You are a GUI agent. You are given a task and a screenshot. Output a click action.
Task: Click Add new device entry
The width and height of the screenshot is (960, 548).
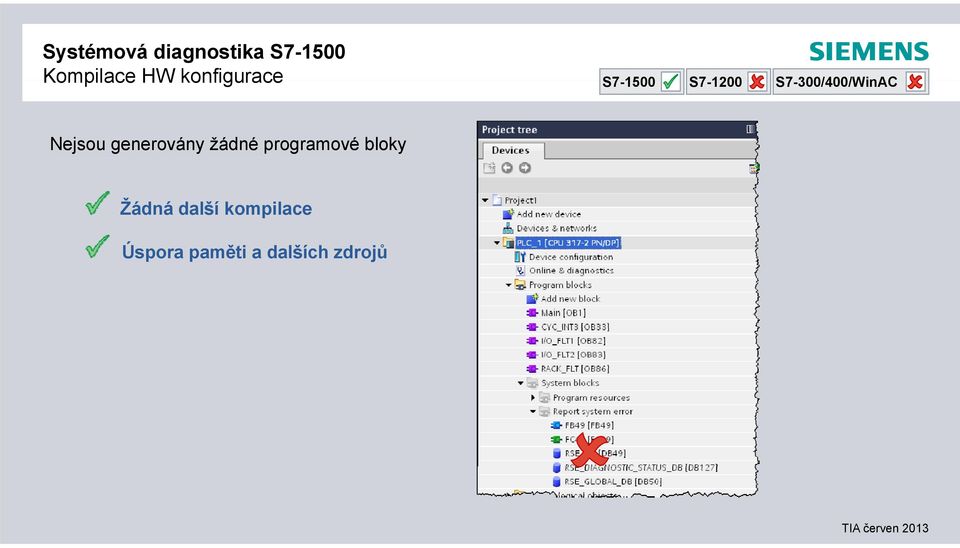[x=549, y=214]
